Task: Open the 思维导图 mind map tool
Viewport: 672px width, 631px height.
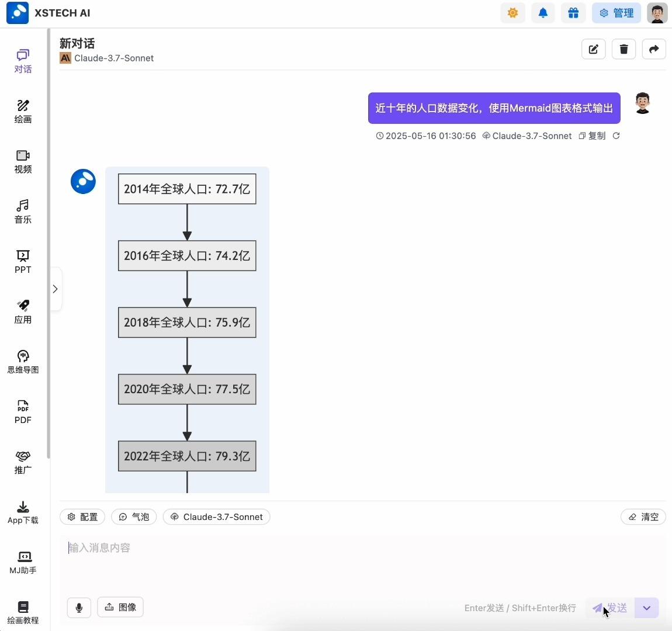Action: click(x=23, y=361)
